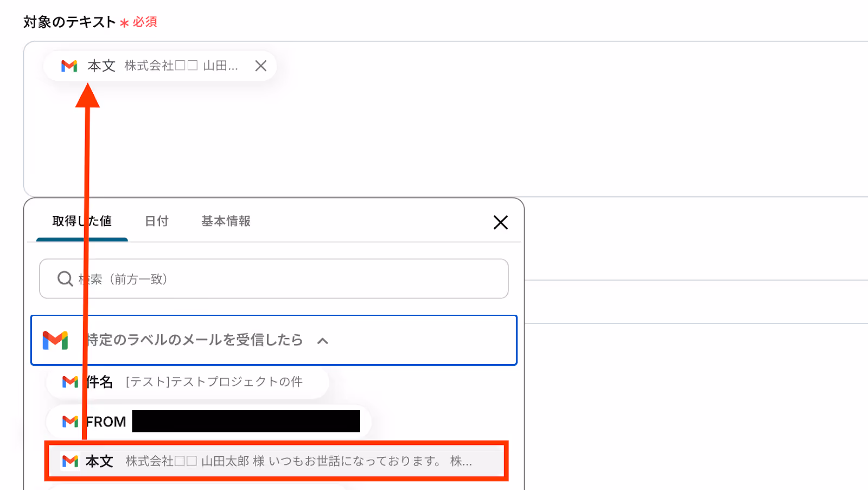Viewport: 868px width, 490px height.
Task: Open the 日付 tab
Action: 157,221
